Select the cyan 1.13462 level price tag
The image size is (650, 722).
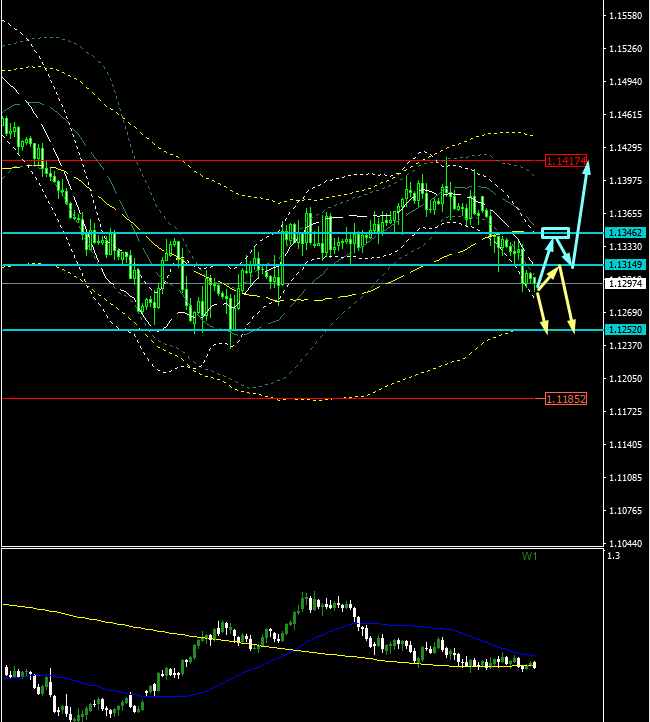pos(625,232)
